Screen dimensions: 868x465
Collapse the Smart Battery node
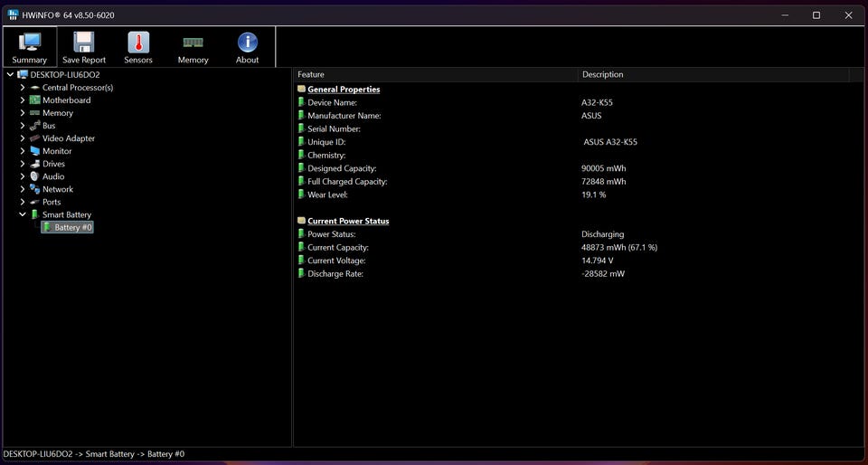click(22, 214)
